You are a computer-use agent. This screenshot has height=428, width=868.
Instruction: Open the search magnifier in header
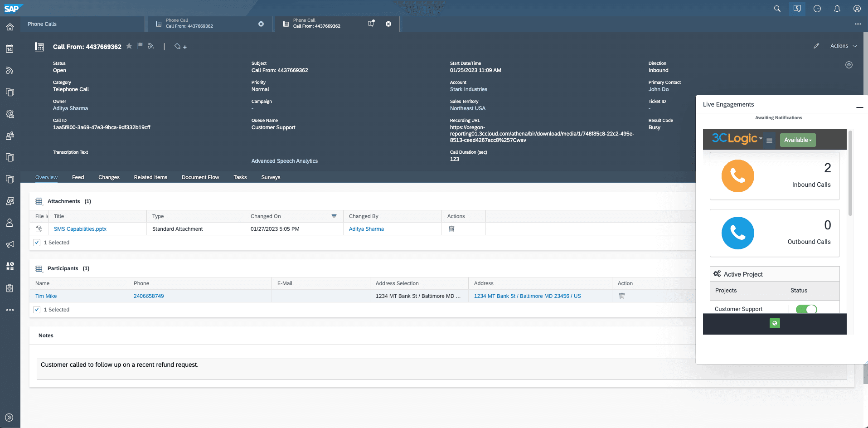tap(777, 9)
